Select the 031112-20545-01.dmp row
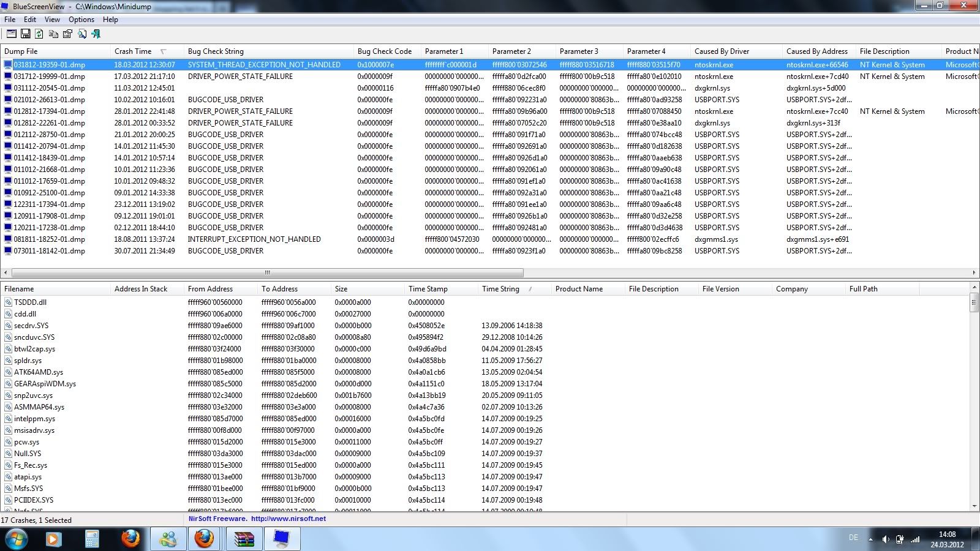The width and height of the screenshot is (980, 551). pos(490,88)
